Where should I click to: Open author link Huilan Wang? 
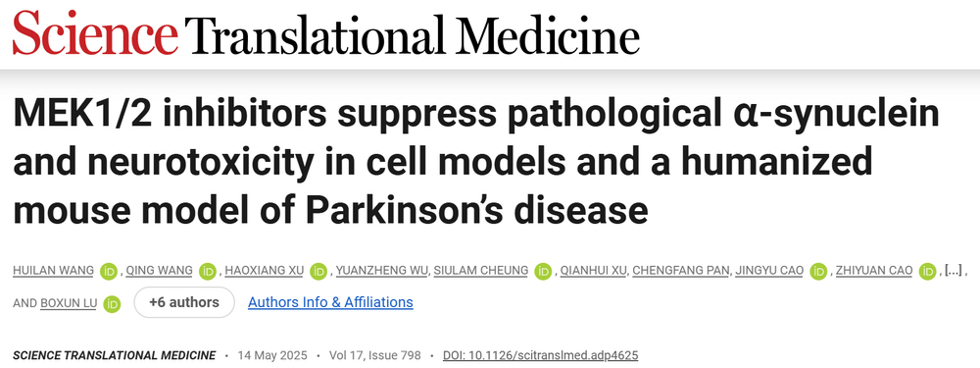point(53,271)
